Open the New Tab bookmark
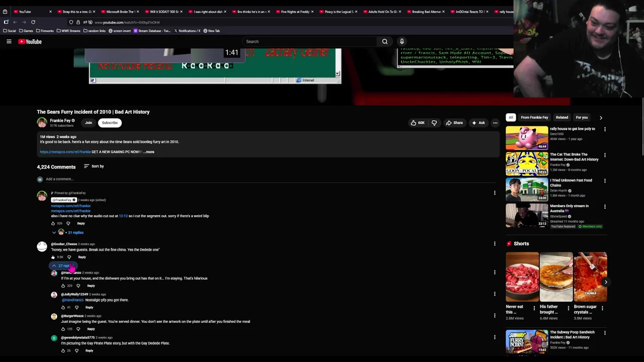644x362 pixels. pyautogui.click(x=212, y=31)
